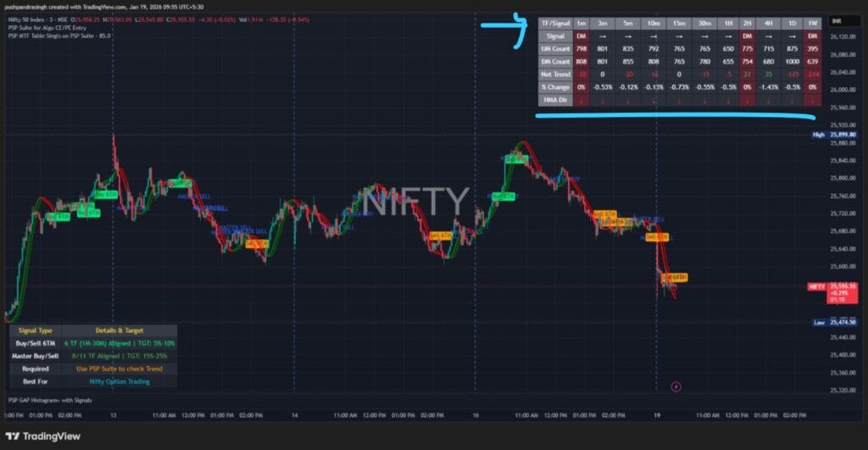Click PSP GAP Histogram+ with Signals label

pyautogui.click(x=49, y=399)
